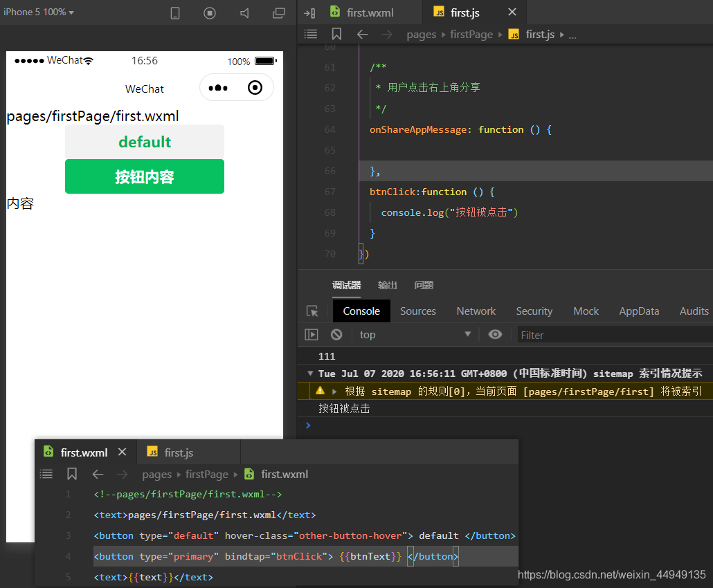The height and width of the screenshot is (588, 713).
Task: Tap the mini program capsule menu dots
Action: (x=218, y=88)
